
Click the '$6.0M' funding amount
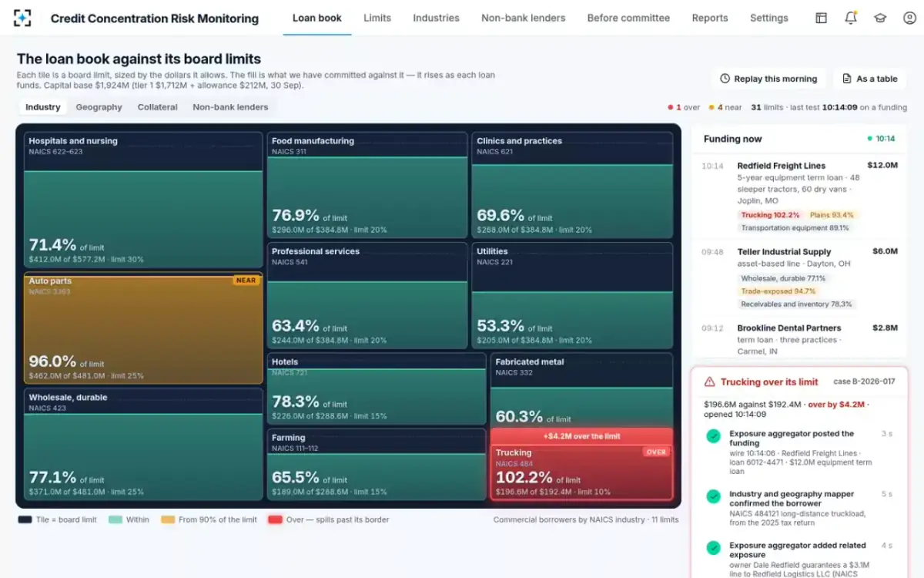tap(885, 251)
